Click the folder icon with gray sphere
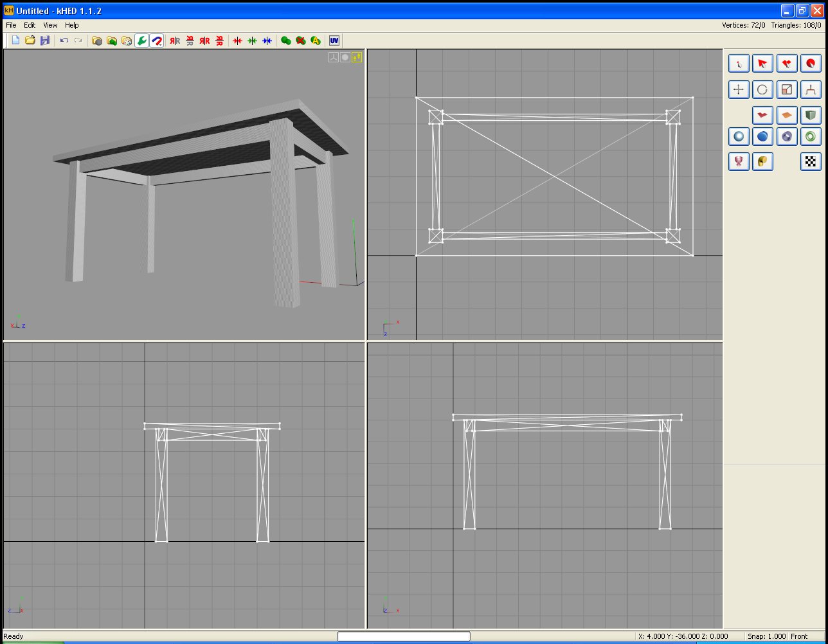Screen dimensions: 828x644 click(x=97, y=40)
